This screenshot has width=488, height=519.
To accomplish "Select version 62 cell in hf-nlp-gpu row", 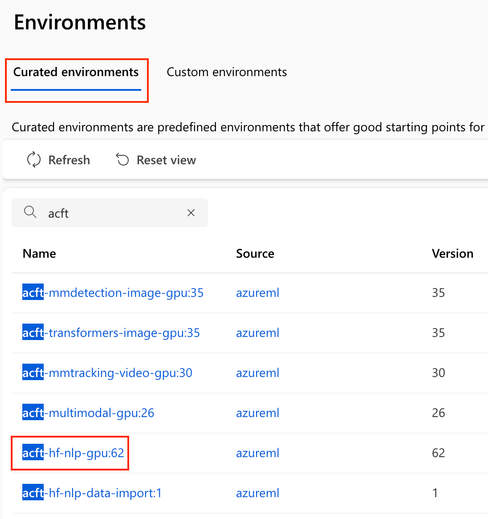I will coord(438,453).
